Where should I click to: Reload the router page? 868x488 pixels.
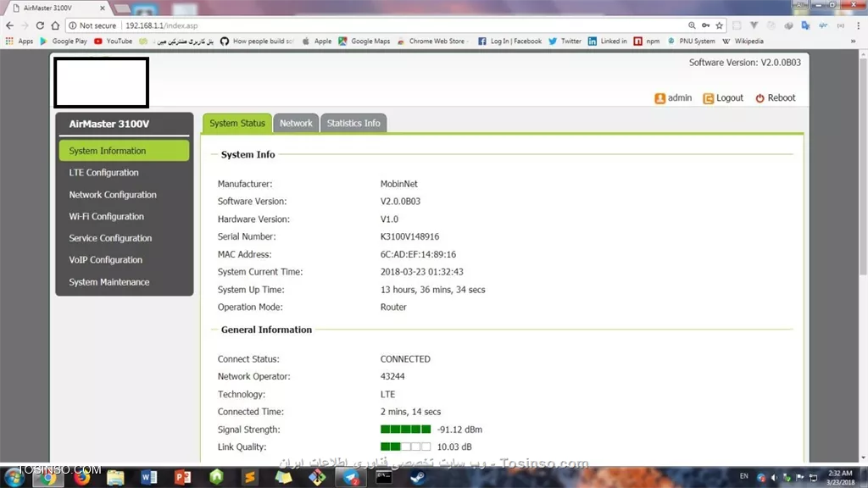[x=40, y=25]
